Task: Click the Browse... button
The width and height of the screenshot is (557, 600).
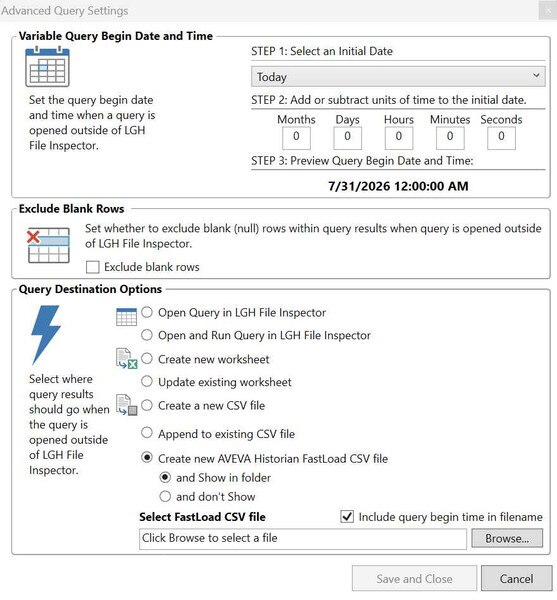Action: coord(507,538)
